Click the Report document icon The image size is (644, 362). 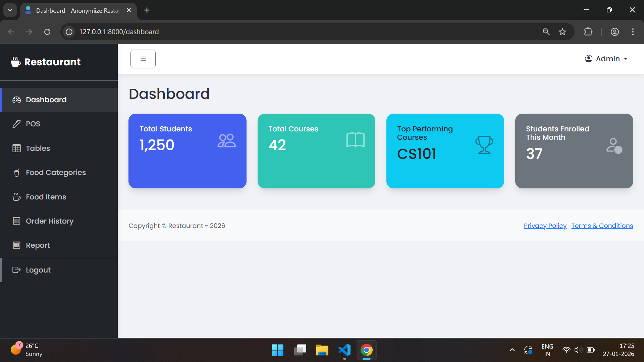point(16,245)
